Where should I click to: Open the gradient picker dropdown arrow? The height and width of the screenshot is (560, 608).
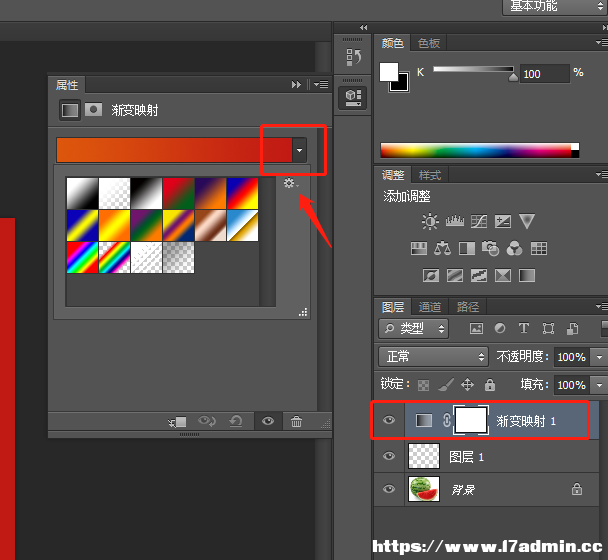tap(299, 150)
